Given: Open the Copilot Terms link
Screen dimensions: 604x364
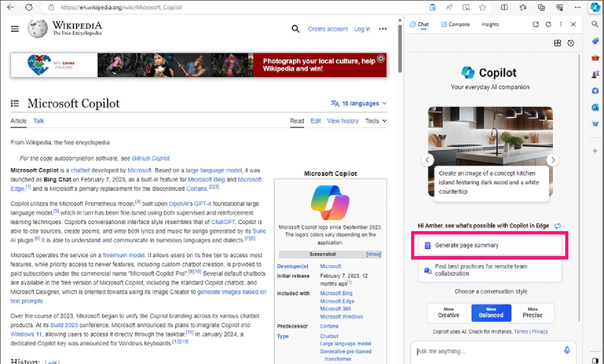Looking at the screenshot, I should click(x=521, y=332).
